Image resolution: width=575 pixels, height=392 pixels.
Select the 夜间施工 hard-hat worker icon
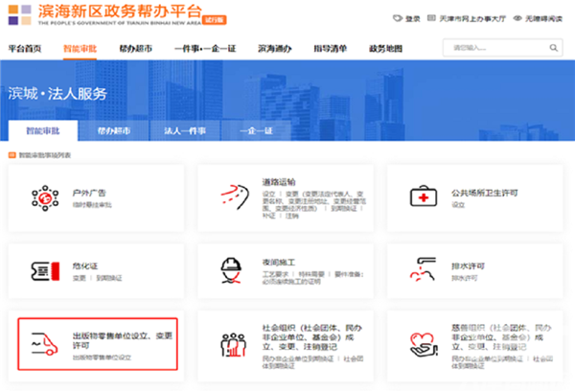click(231, 270)
